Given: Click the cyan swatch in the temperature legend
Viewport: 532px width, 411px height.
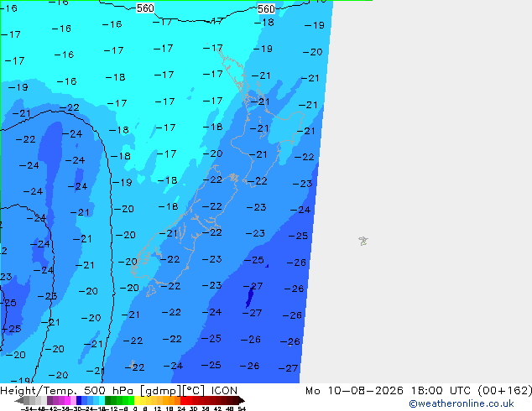Looking at the screenshot, I should [x=102, y=400].
